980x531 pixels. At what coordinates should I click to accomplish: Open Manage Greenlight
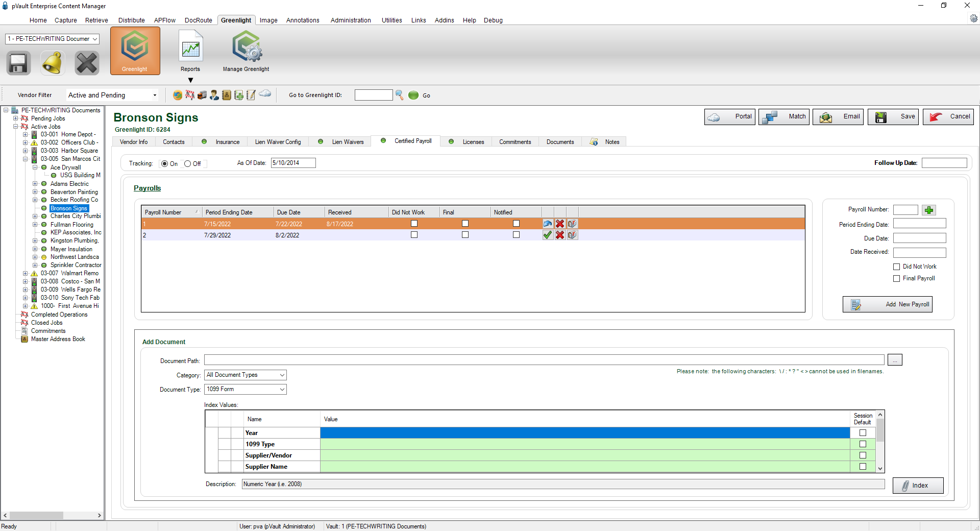246,51
